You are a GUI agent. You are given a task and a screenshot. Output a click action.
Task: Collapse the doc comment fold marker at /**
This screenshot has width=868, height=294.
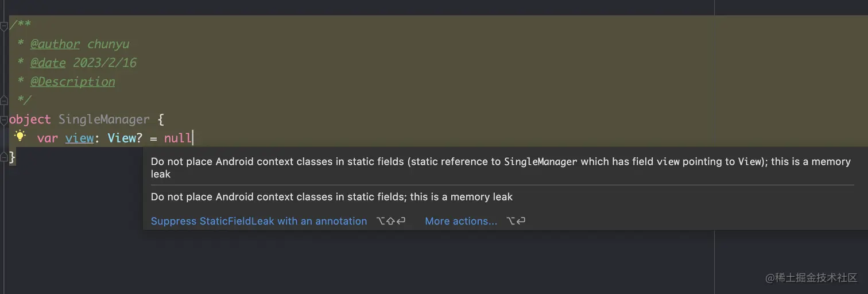(x=3, y=26)
